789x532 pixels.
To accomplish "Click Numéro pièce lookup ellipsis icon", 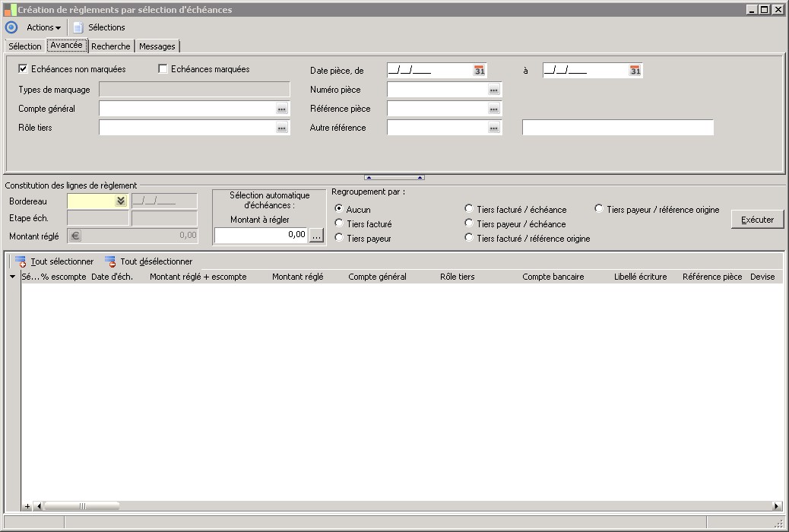I will 493,90.
